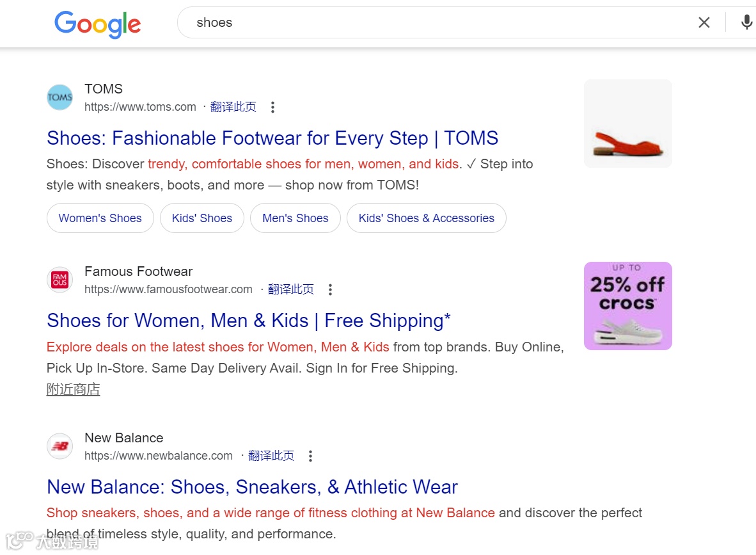Click the red sandal thumbnail image
756x555 pixels.
[627, 124]
